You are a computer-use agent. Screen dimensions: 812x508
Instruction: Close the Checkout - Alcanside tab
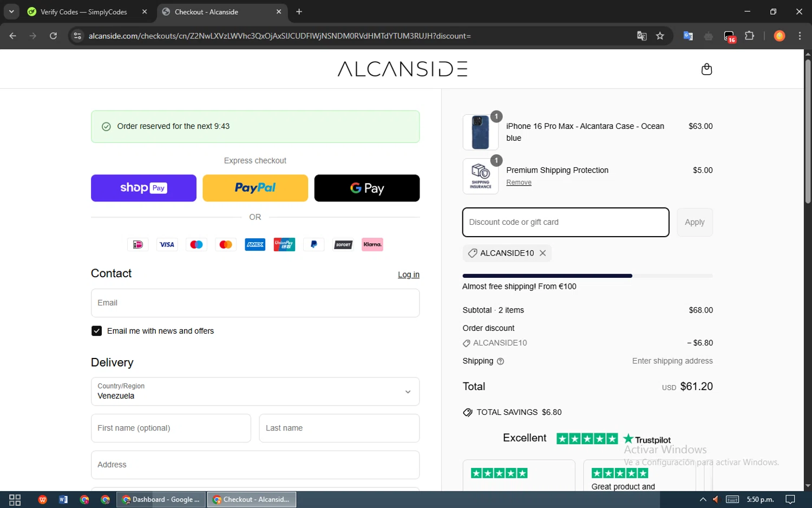279,12
